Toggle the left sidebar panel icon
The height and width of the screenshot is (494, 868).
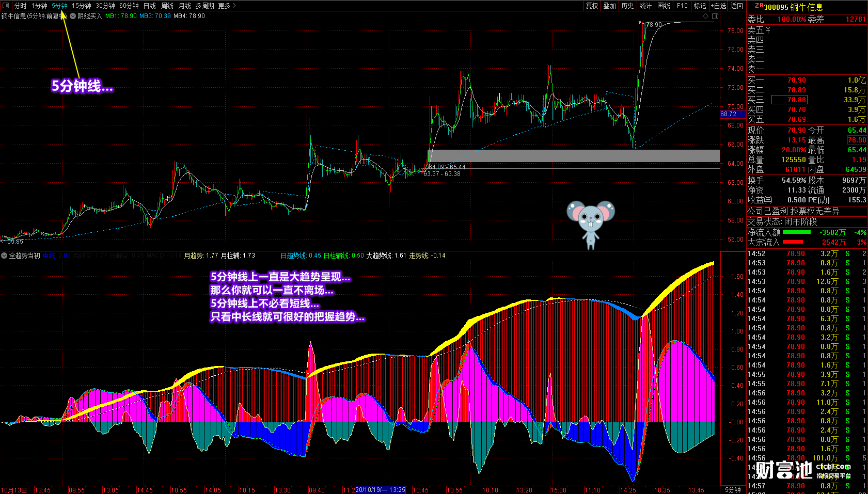[x=6, y=6]
